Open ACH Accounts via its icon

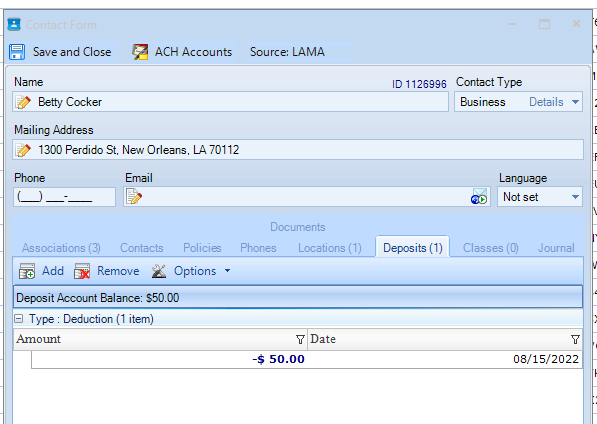140,52
